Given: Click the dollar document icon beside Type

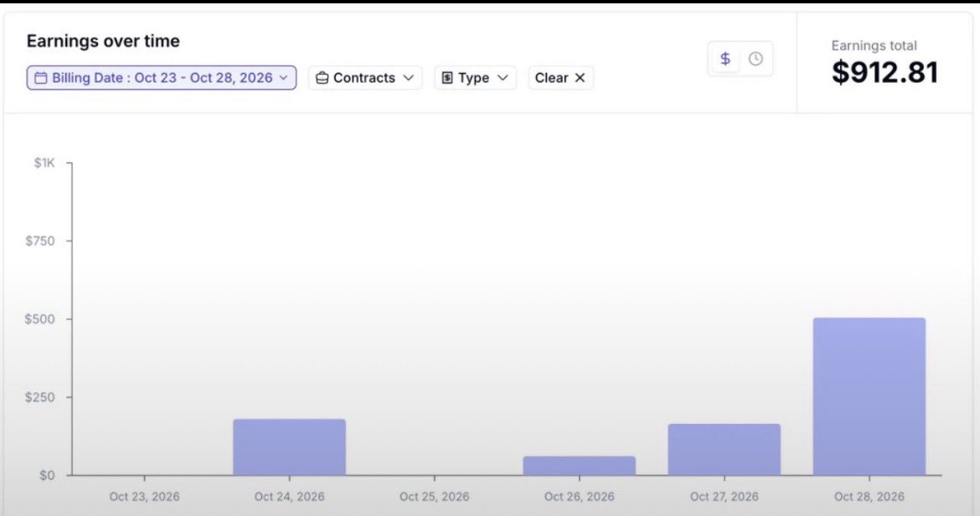Looking at the screenshot, I should point(447,78).
